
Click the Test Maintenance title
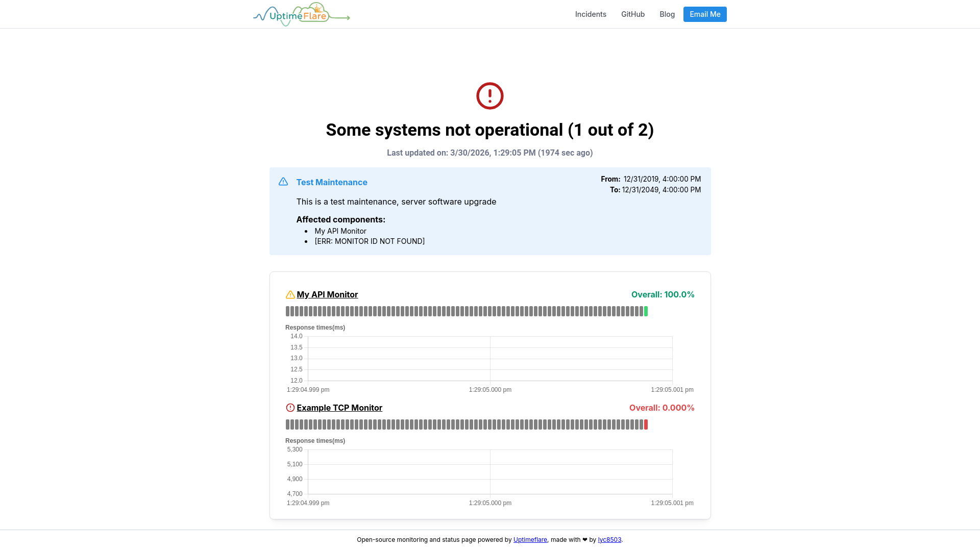332,182
